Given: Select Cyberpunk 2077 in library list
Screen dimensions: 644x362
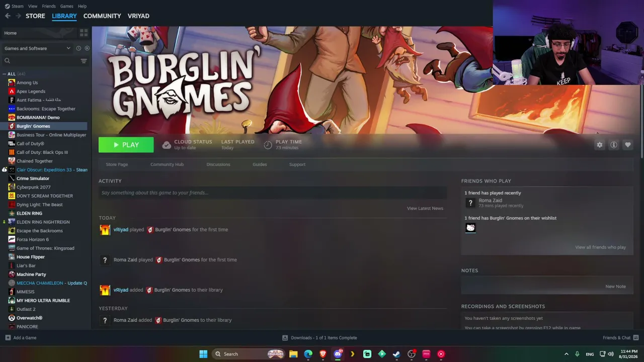Looking at the screenshot, I should click(33, 187).
